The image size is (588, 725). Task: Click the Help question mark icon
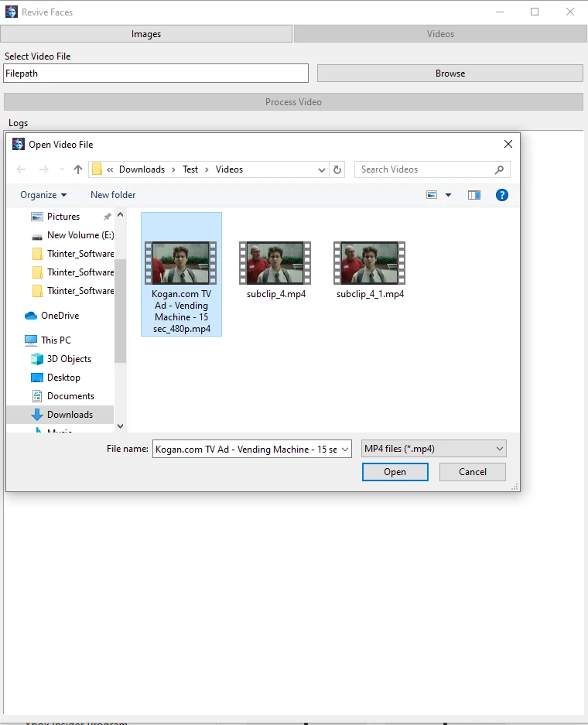click(x=501, y=195)
